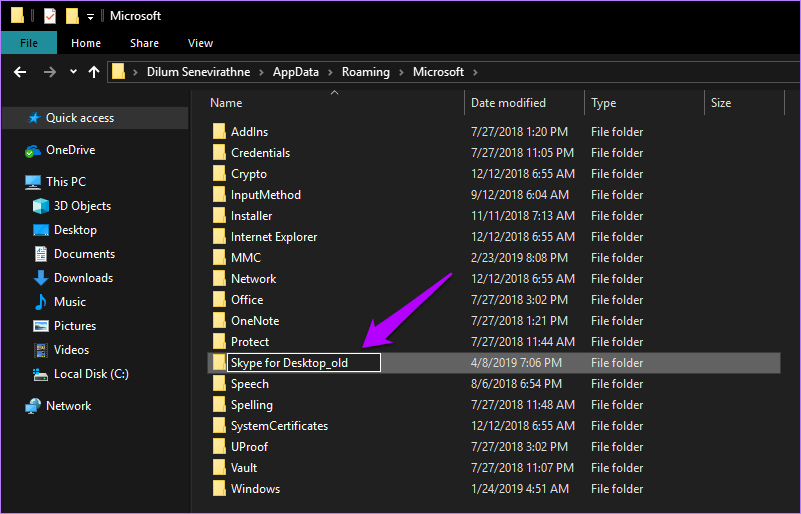Click the Speech folder icon

tap(219, 383)
